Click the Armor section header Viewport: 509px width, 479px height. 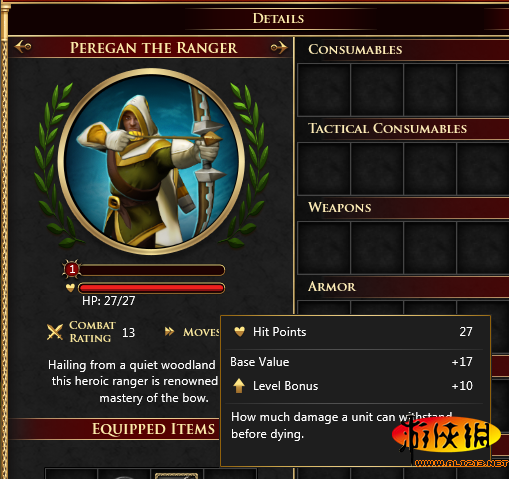coord(332,287)
